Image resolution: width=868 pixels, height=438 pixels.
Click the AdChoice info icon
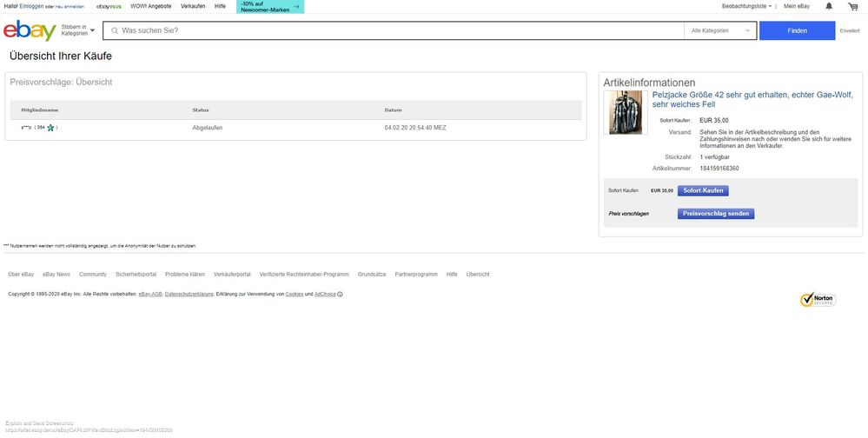[x=340, y=294]
